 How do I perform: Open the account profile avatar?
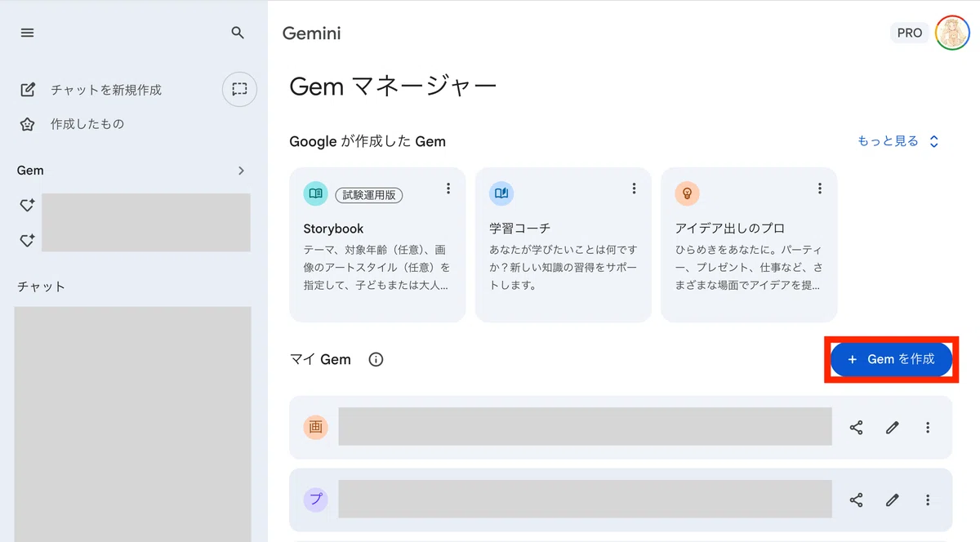(952, 33)
